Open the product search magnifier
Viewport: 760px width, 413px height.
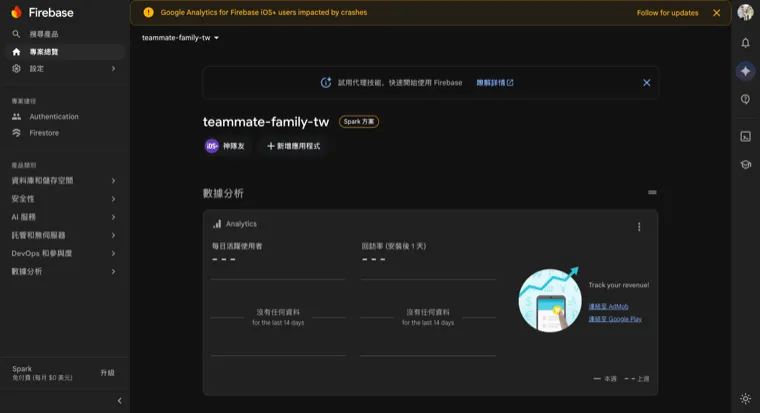coord(16,34)
